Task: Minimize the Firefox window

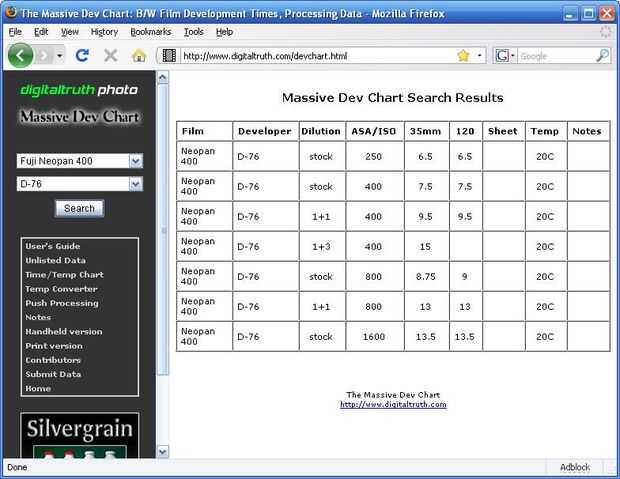Action: 569,14
